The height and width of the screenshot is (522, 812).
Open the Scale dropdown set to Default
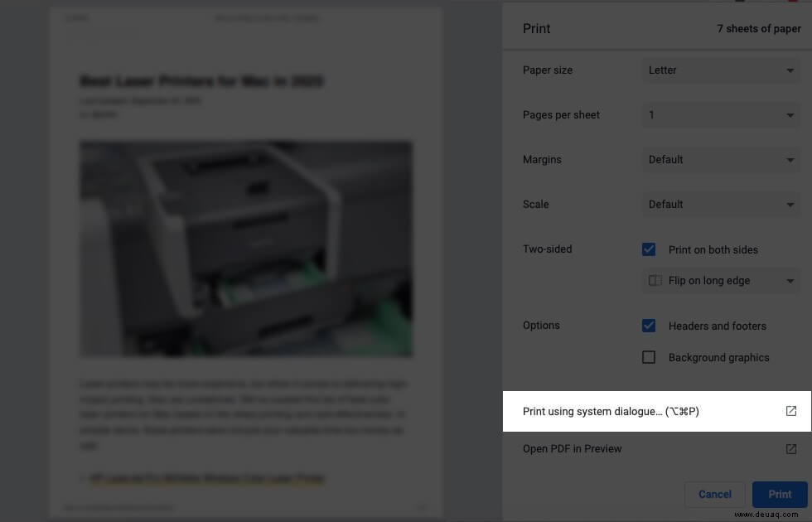pyautogui.click(x=722, y=204)
